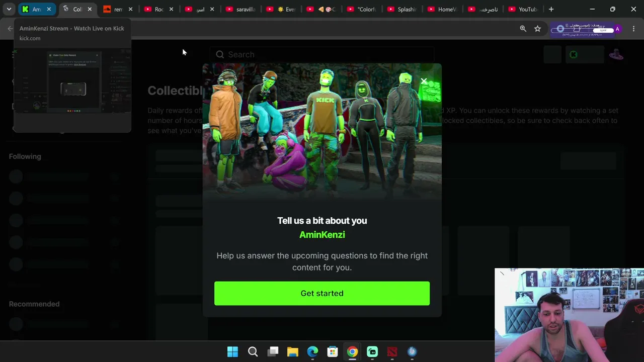
Task: Go back using the browser back arrow
Action: [x=10, y=29]
